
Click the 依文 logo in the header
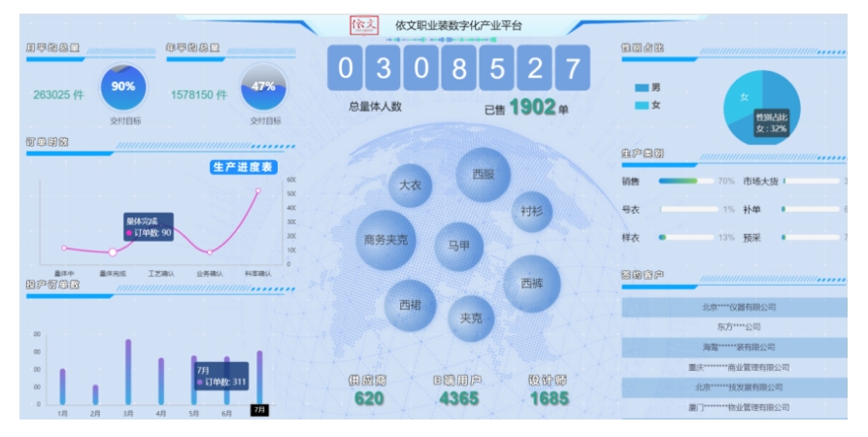367,25
